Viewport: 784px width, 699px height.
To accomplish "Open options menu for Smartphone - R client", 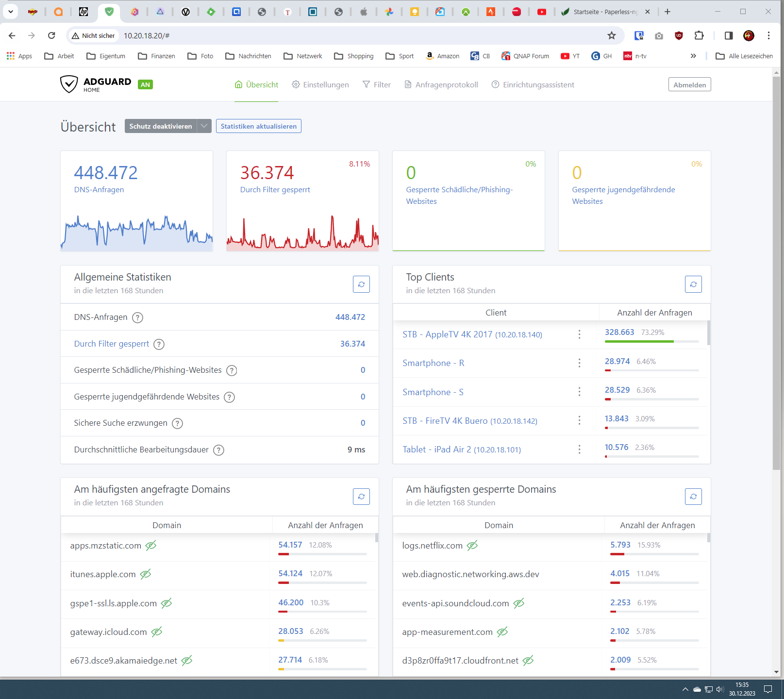I will coord(579,363).
